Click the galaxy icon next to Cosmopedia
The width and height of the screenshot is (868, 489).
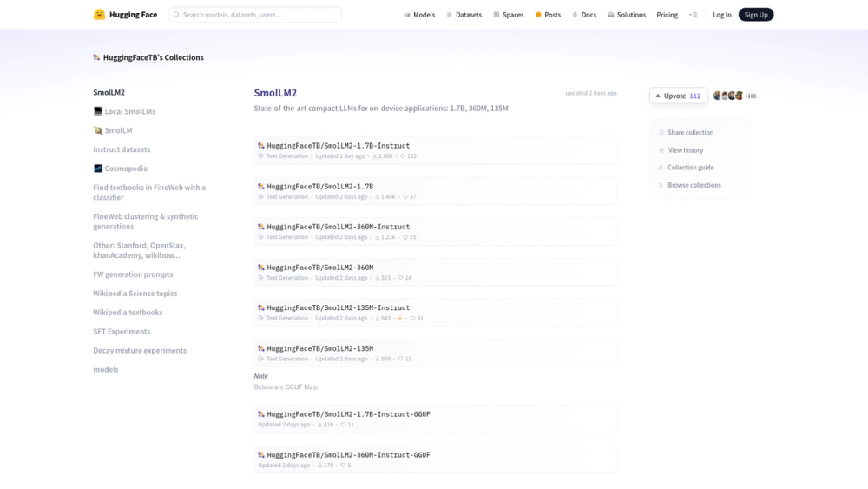pyautogui.click(x=98, y=169)
